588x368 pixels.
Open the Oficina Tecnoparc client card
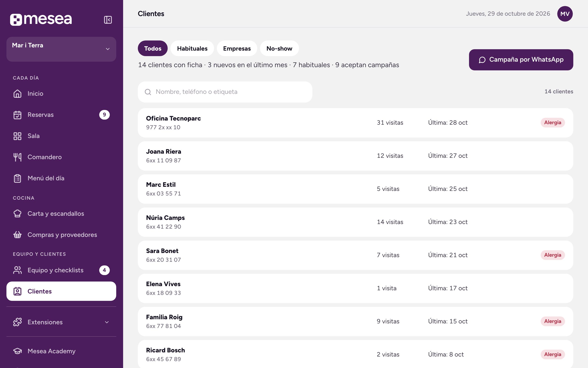[356, 123]
